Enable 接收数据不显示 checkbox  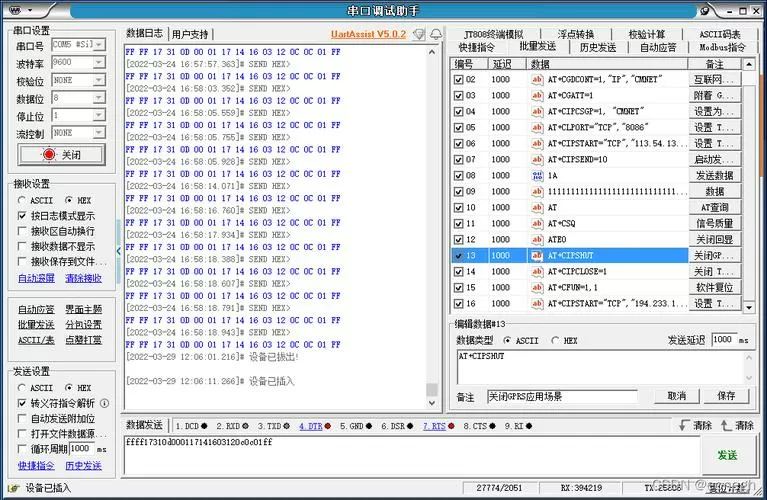[22, 246]
